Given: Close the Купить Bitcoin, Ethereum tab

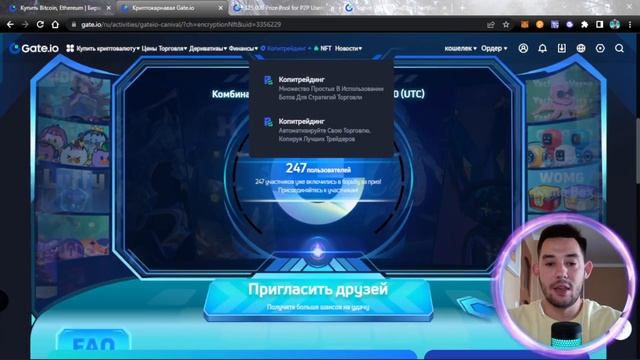Looking at the screenshot, I should coord(109,8).
